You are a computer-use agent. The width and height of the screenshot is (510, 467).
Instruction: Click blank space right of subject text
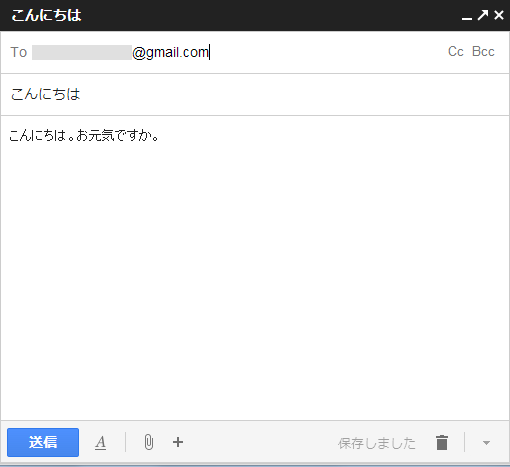pyautogui.click(x=293, y=94)
